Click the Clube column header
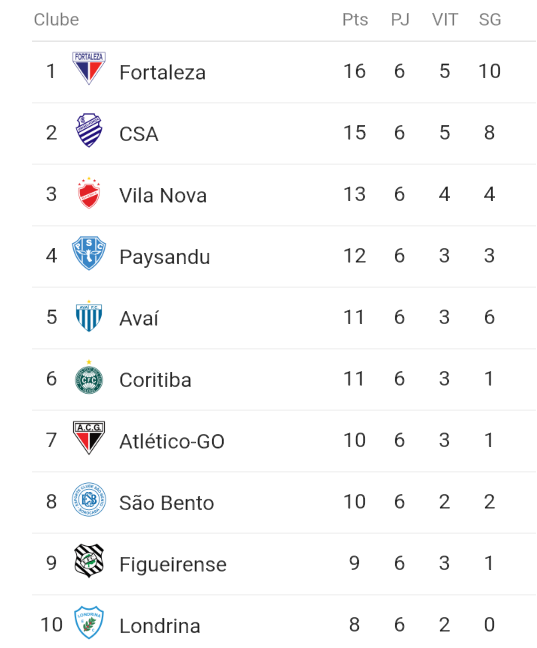Image resolution: width=537 pixels, height=648 pixels. pos(56,19)
